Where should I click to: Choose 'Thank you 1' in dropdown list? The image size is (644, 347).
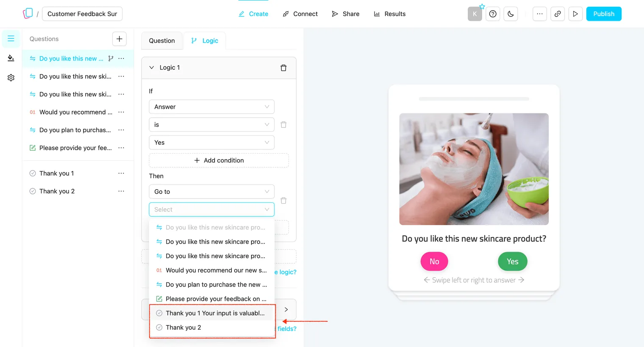pos(212,313)
